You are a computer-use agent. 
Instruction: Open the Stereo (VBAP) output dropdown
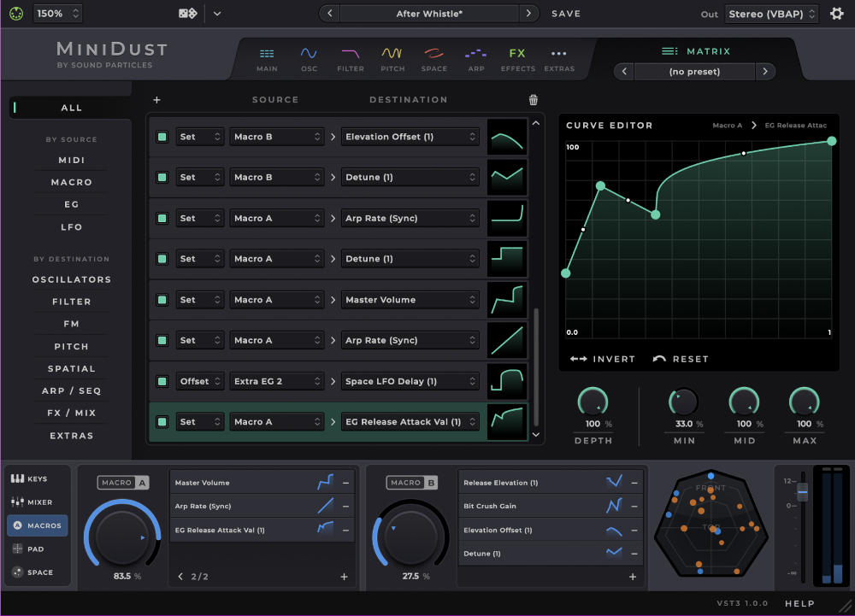point(771,13)
